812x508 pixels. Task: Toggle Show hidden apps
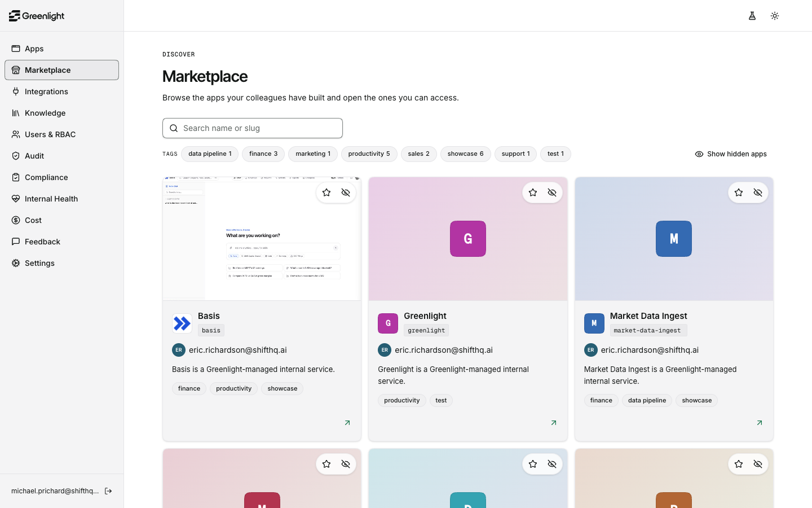coord(731,154)
